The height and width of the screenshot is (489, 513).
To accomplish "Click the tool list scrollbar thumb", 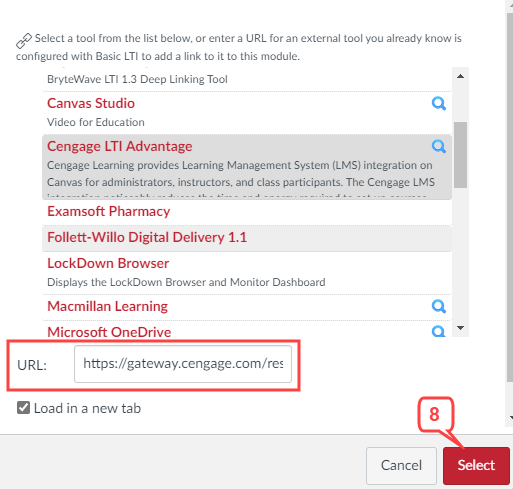I will (461, 155).
